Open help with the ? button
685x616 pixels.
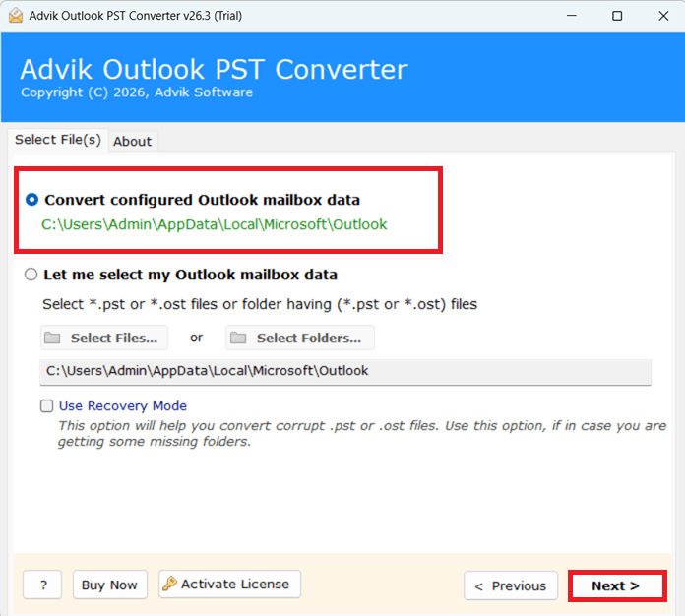(x=42, y=585)
